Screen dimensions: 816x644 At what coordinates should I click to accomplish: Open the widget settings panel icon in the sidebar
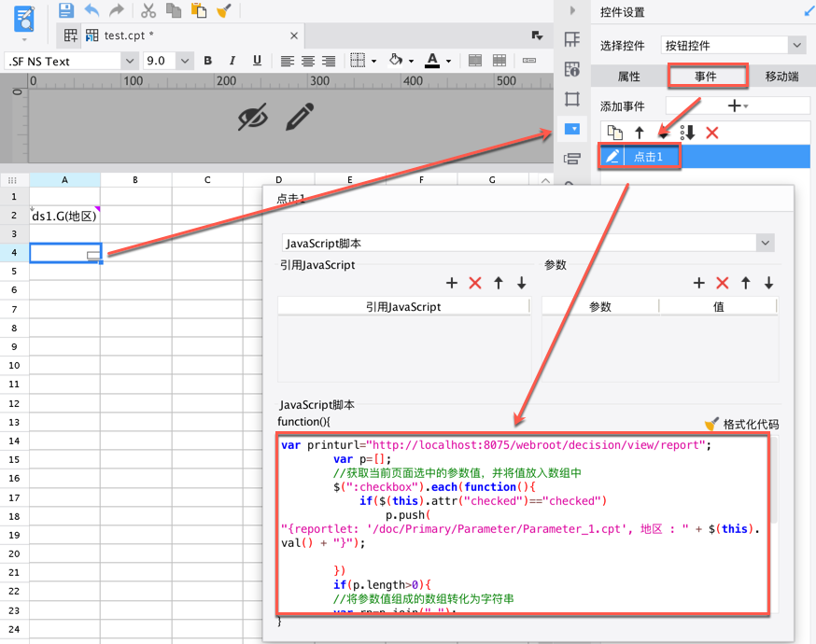click(x=572, y=129)
